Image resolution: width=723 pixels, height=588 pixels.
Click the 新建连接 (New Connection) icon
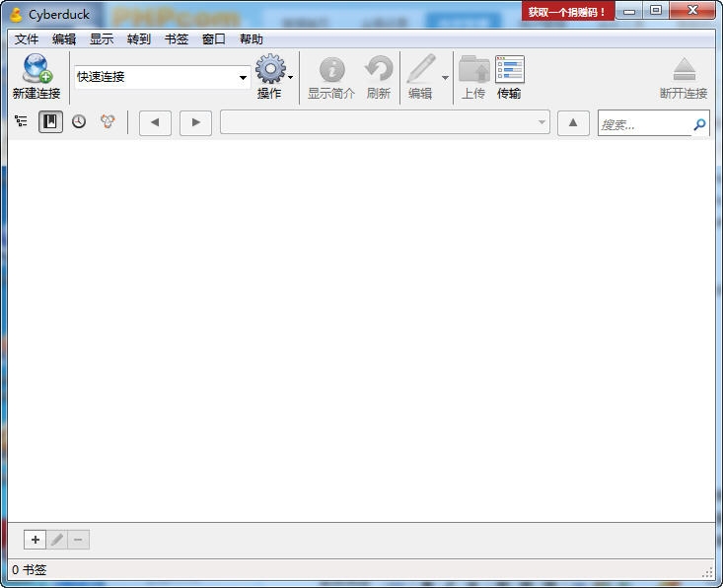(36, 70)
